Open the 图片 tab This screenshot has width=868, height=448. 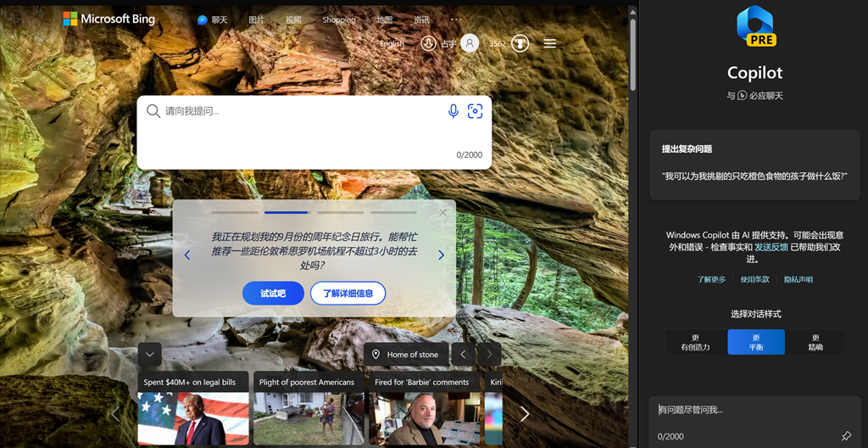pos(256,20)
